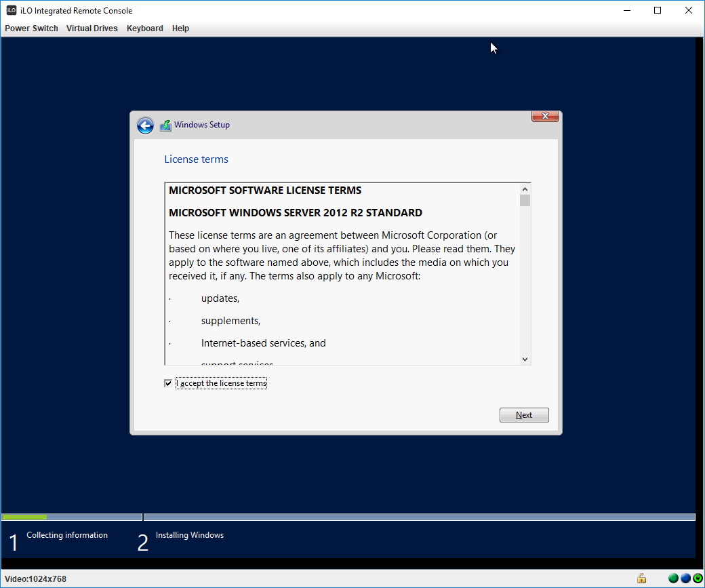This screenshot has width=705, height=588.
Task: Close the iLO Remote Console window
Action: pos(688,10)
